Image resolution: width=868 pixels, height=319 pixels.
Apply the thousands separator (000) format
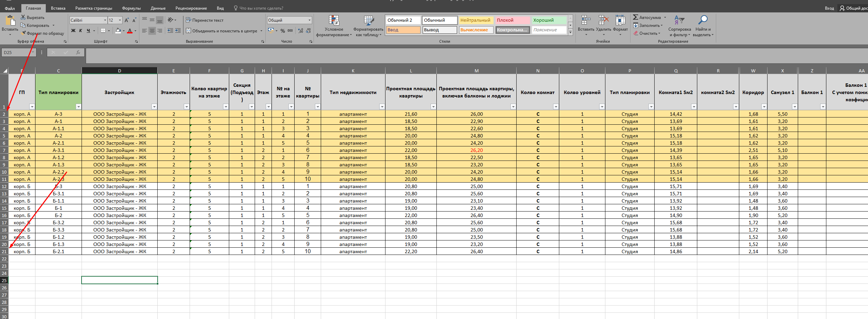coord(290,31)
